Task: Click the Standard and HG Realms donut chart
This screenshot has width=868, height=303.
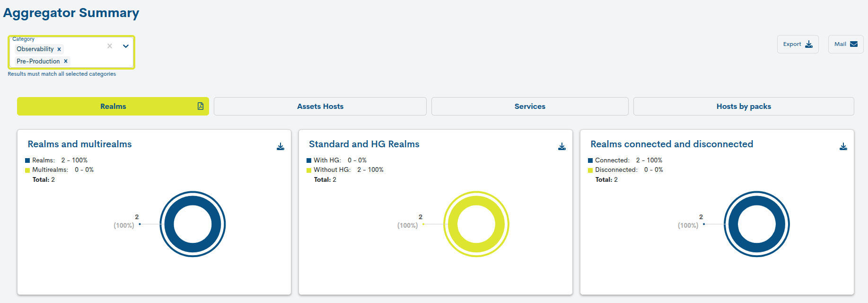Action: point(476,224)
